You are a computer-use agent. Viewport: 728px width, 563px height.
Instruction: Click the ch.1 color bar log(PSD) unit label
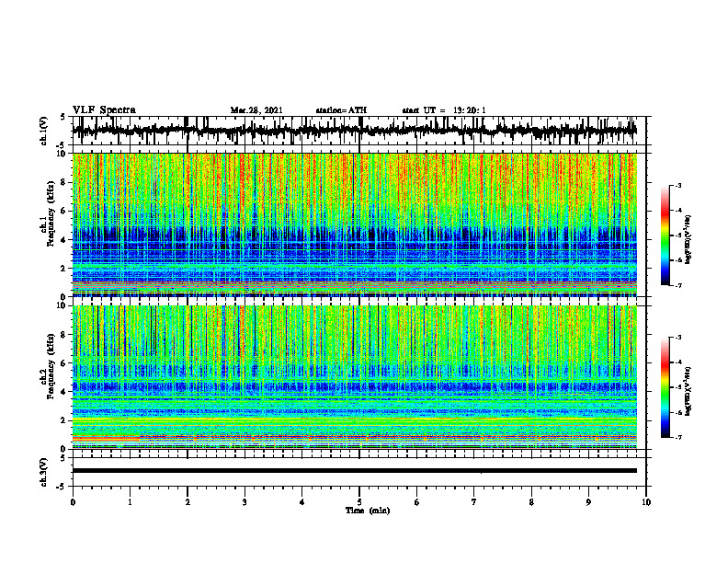(x=688, y=240)
